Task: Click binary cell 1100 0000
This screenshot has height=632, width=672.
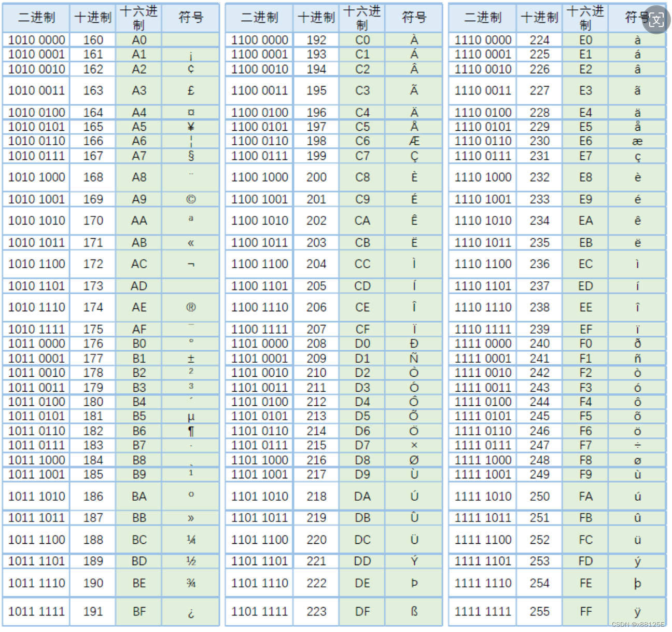Action: click(259, 40)
